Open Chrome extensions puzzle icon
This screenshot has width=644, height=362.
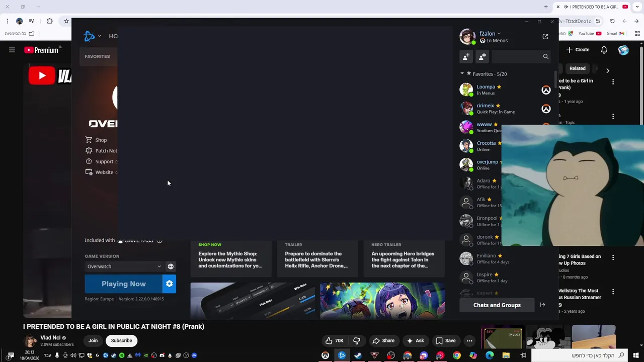pos(49,21)
